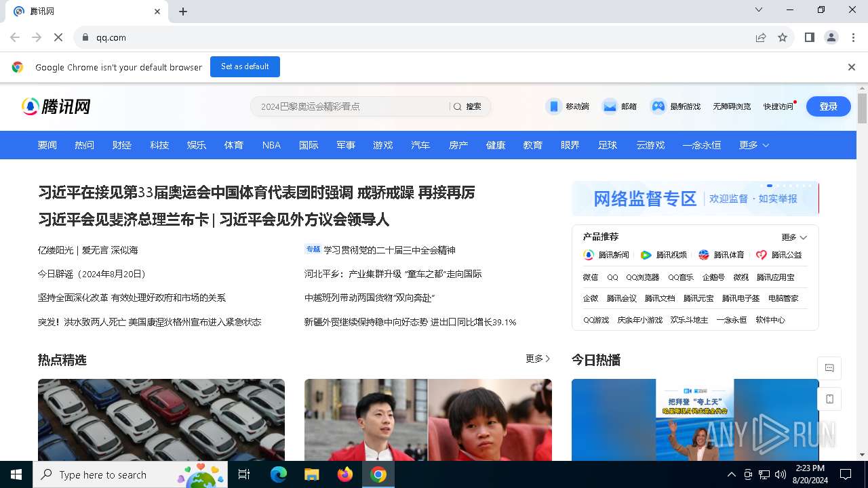
Task: Stop loading page in Chrome toolbar
Action: (58, 37)
